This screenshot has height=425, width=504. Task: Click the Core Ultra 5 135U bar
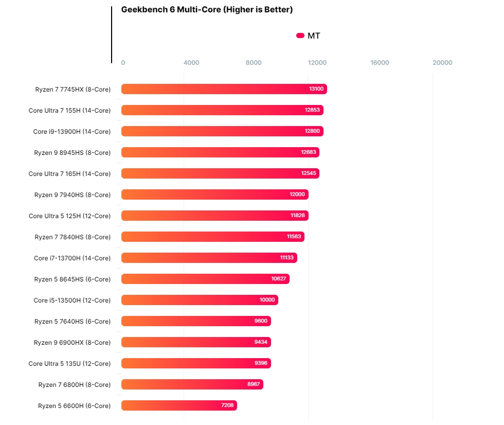click(x=196, y=363)
